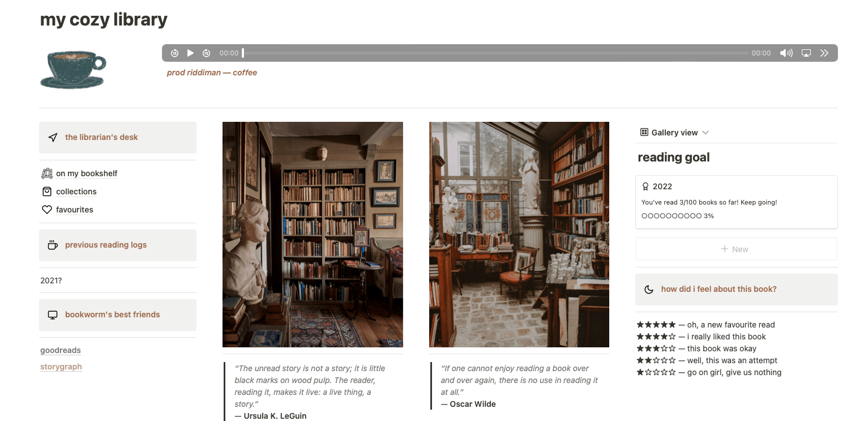Click the bookshelf room with bust image
This screenshot has width=868, height=421.
pyautogui.click(x=313, y=235)
